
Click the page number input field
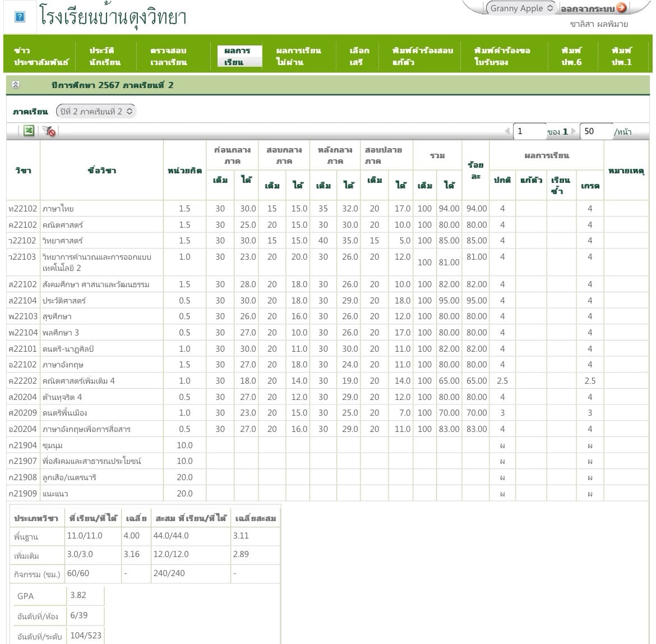point(529,131)
